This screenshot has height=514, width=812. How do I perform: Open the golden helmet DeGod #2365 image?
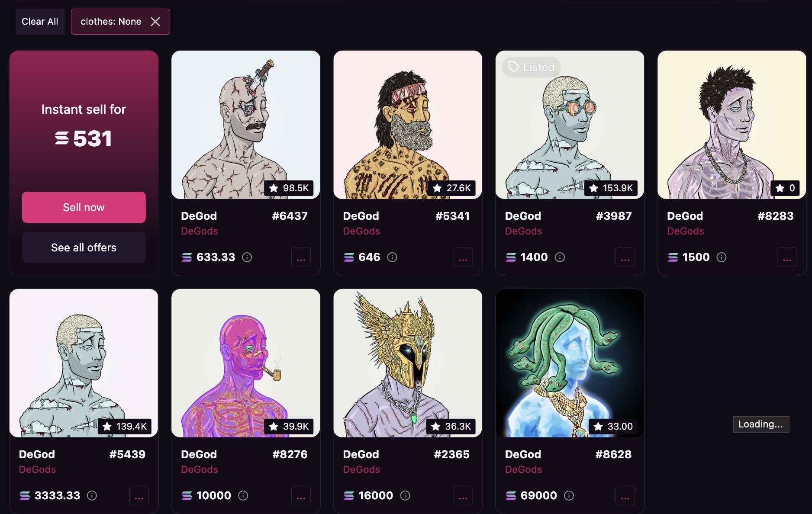pos(408,363)
